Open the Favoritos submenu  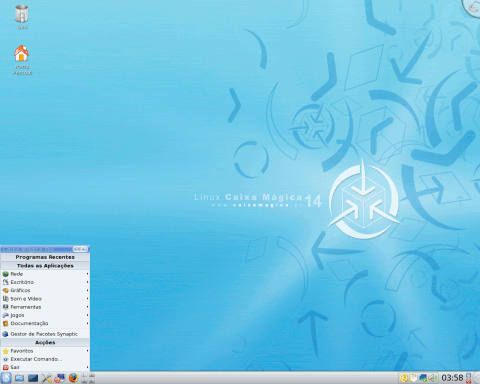click(x=45, y=351)
